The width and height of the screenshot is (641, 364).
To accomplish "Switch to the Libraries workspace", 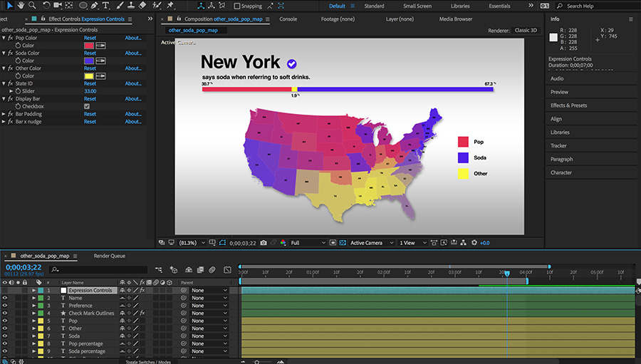I will click(460, 6).
